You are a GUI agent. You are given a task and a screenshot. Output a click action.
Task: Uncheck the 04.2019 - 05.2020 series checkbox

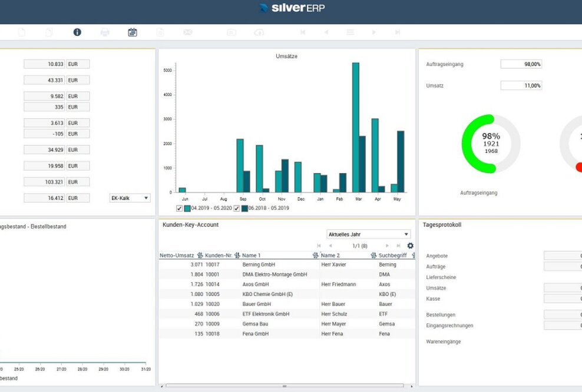point(180,208)
